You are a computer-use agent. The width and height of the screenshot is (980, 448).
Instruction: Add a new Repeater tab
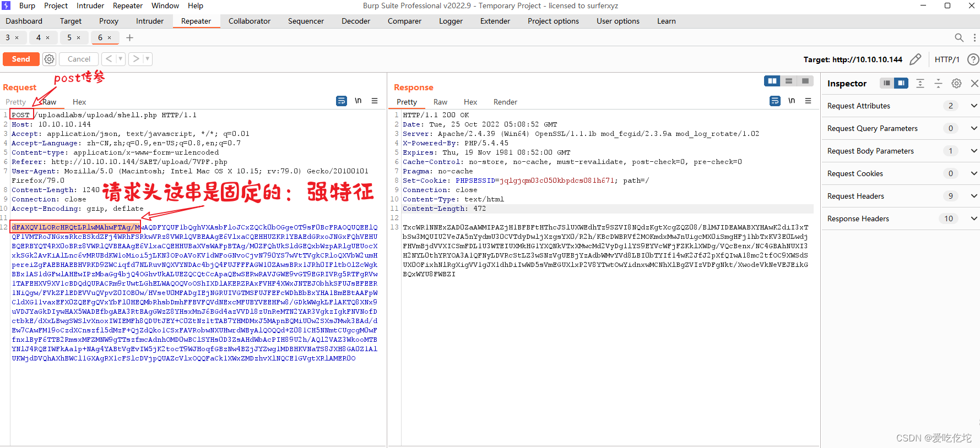coord(129,37)
